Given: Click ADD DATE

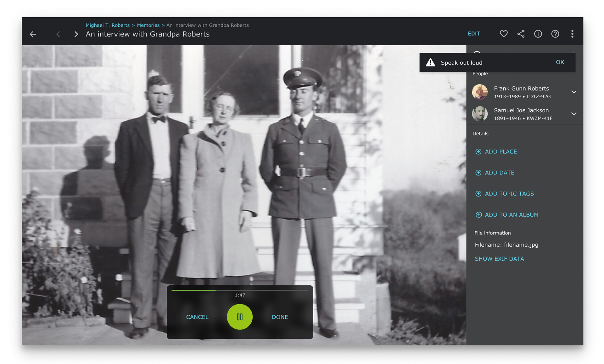Looking at the screenshot, I should point(495,173).
